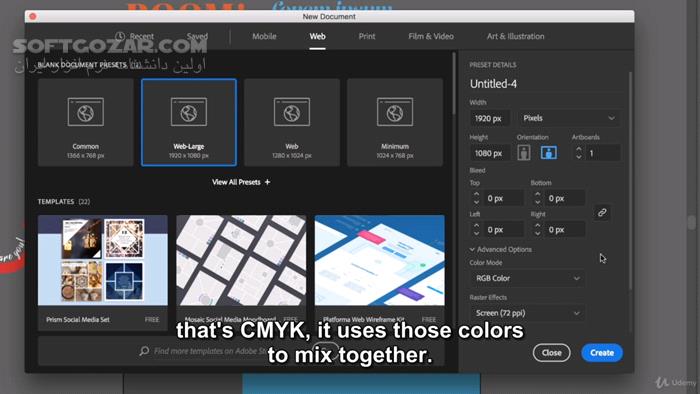Click the search magnifier icon
This screenshot has height=394, width=700.
(144, 351)
